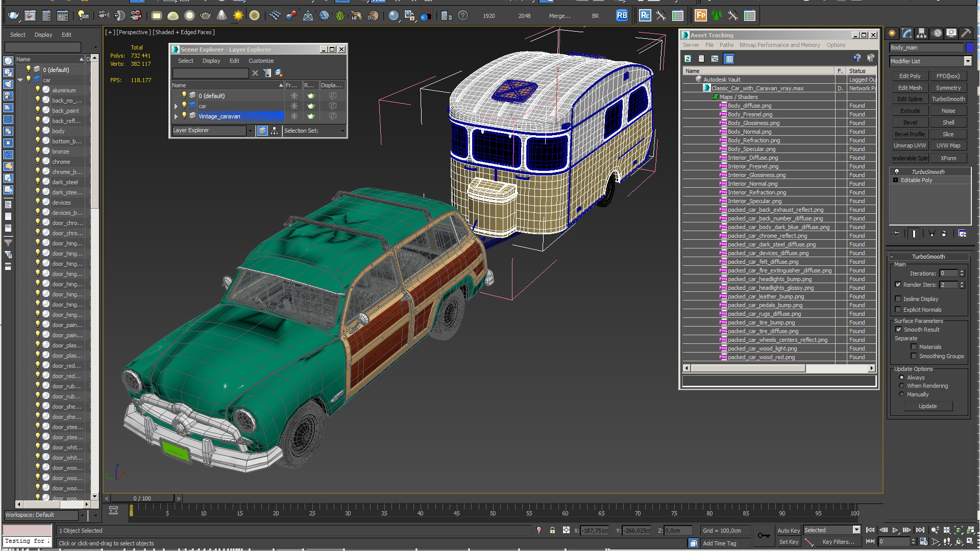Click the Edit Poly modifier button
This screenshot has height=551, width=980.
(910, 76)
